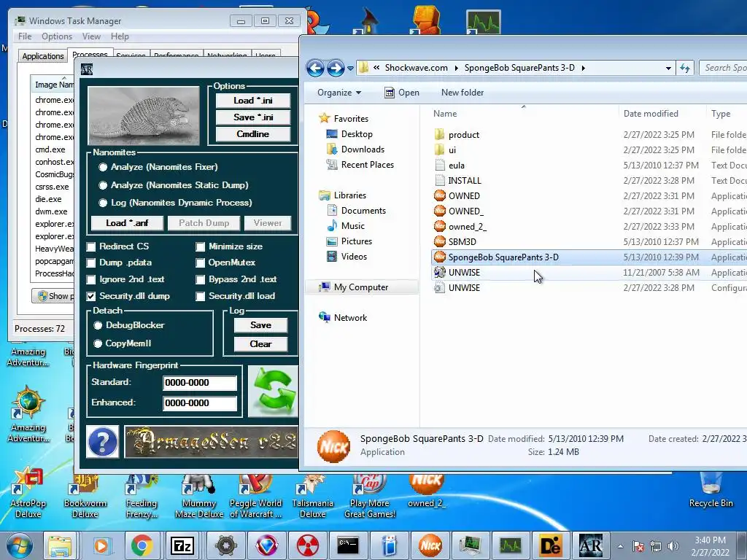
Task: Open the Options menu in Task Manager
Action: pyautogui.click(x=57, y=36)
